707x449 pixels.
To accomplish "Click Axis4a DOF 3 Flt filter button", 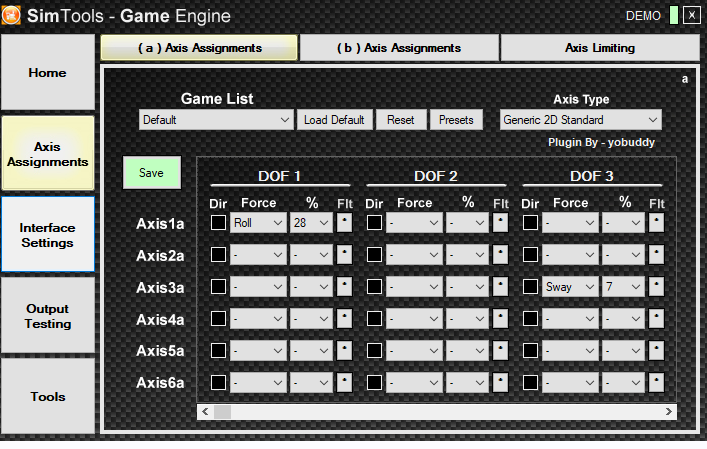I will click(x=656, y=319).
